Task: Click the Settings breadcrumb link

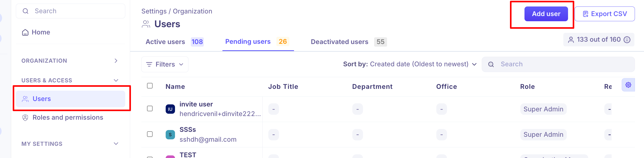Action: 154,11
